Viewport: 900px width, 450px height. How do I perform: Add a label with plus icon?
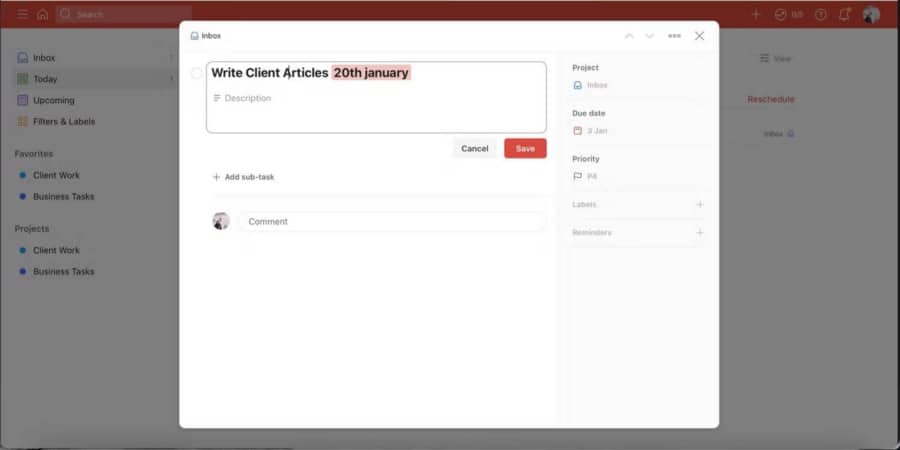click(x=700, y=204)
